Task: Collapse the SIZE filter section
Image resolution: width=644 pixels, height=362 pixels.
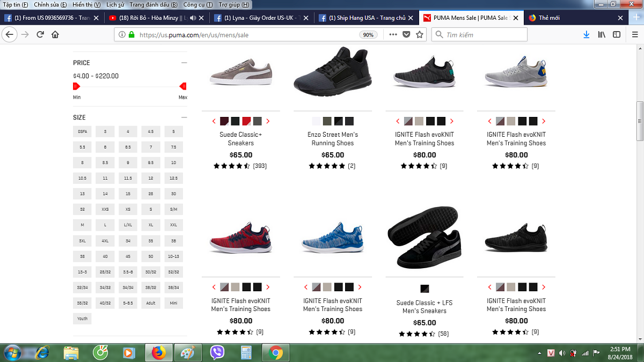Action: (x=184, y=117)
